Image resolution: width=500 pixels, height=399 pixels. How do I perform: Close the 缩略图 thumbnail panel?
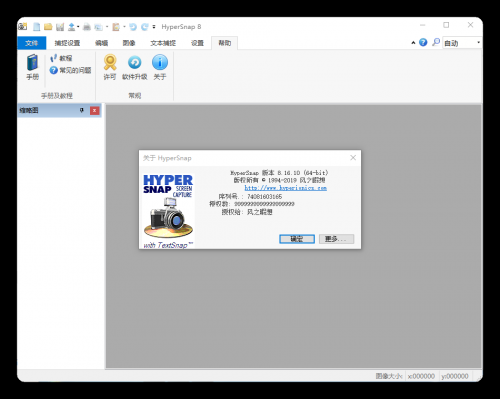(95, 110)
